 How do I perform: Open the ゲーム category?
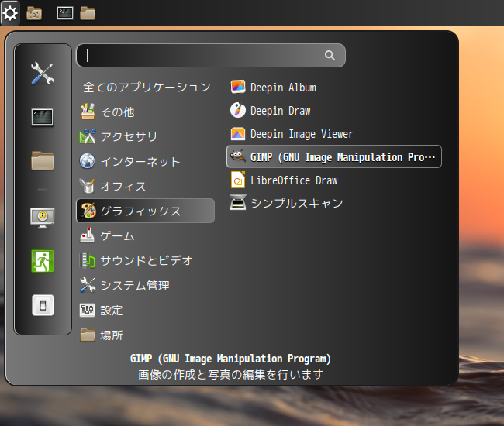click(x=145, y=236)
